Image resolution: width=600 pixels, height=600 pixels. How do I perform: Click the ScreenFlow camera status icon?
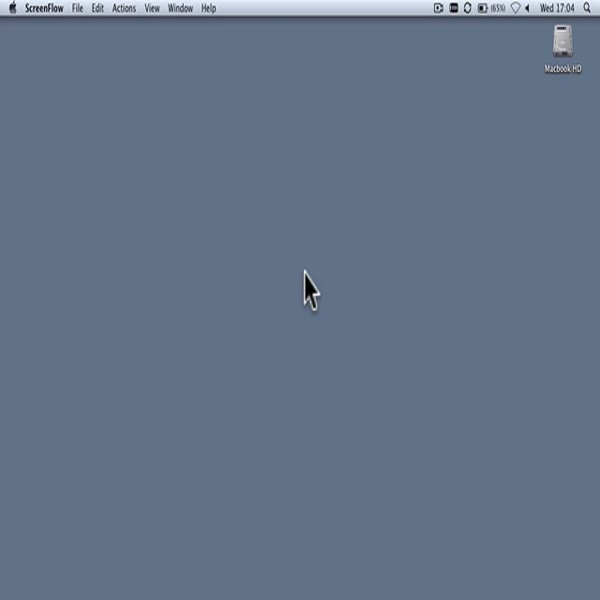coord(438,8)
